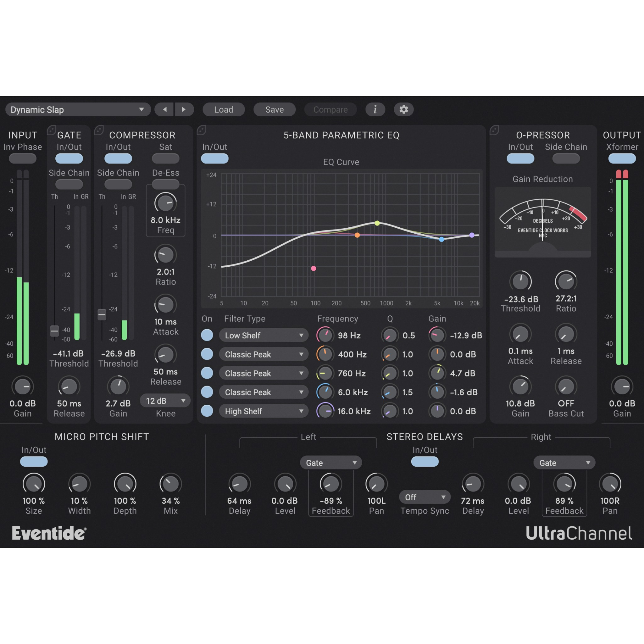Click the Load button
This screenshot has width=644, height=644.
[x=224, y=109]
